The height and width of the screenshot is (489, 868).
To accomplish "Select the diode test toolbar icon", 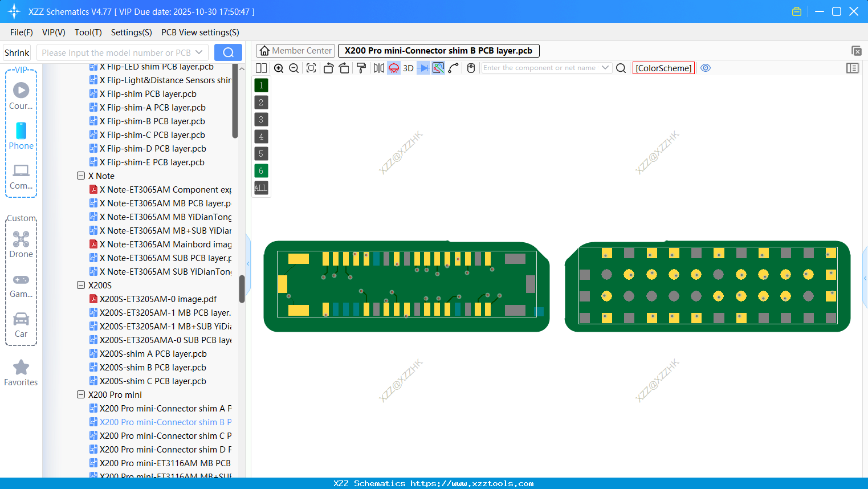I will coord(422,68).
